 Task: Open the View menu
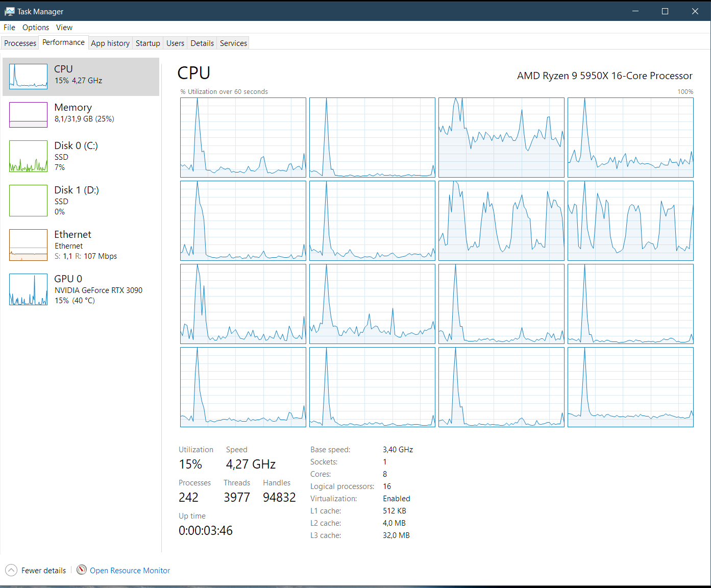64,28
